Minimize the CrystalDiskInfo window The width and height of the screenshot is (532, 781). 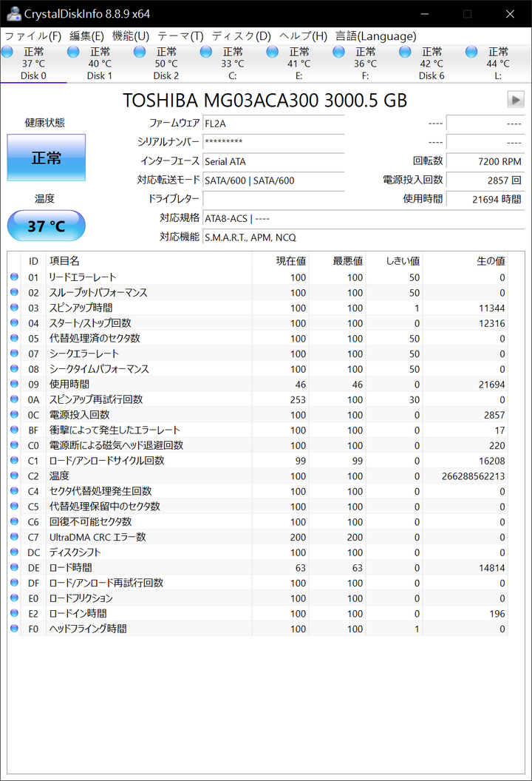(x=425, y=13)
